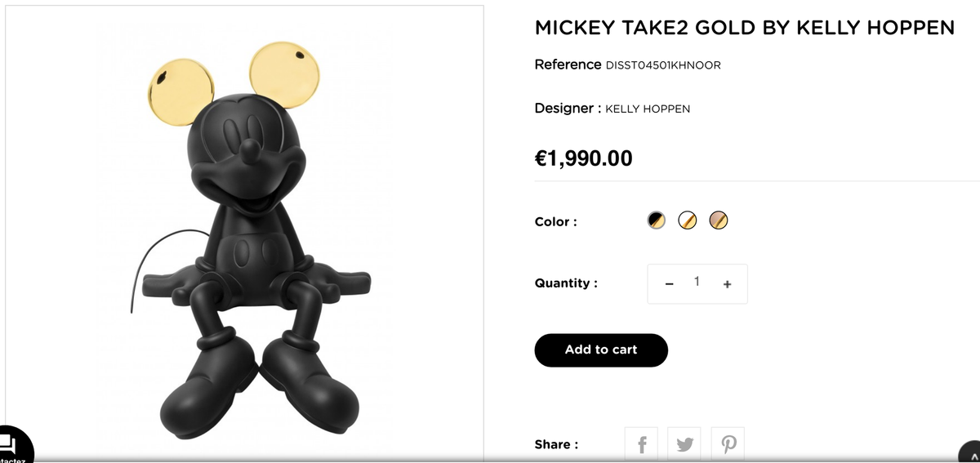
Task: Click the Quantity label
Action: click(565, 283)
